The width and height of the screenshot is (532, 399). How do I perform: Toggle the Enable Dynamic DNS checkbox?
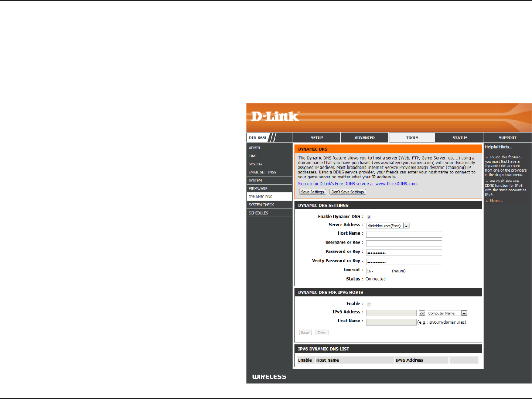point(369,217)
